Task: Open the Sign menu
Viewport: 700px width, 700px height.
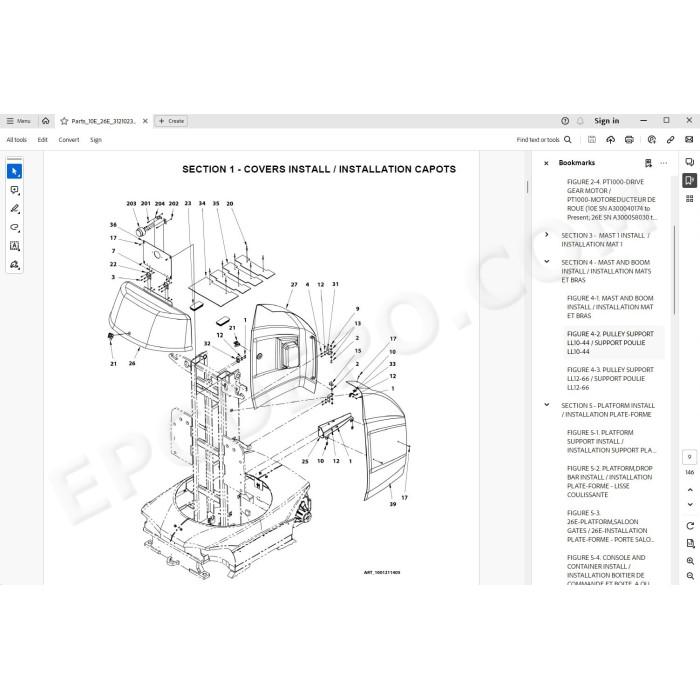Action: pos(96,140)
